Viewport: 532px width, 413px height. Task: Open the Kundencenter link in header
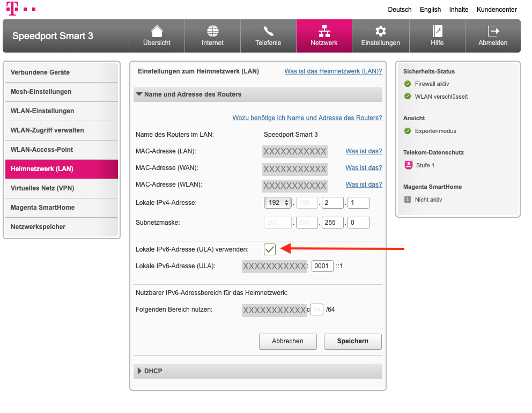[x=497, y=10]
